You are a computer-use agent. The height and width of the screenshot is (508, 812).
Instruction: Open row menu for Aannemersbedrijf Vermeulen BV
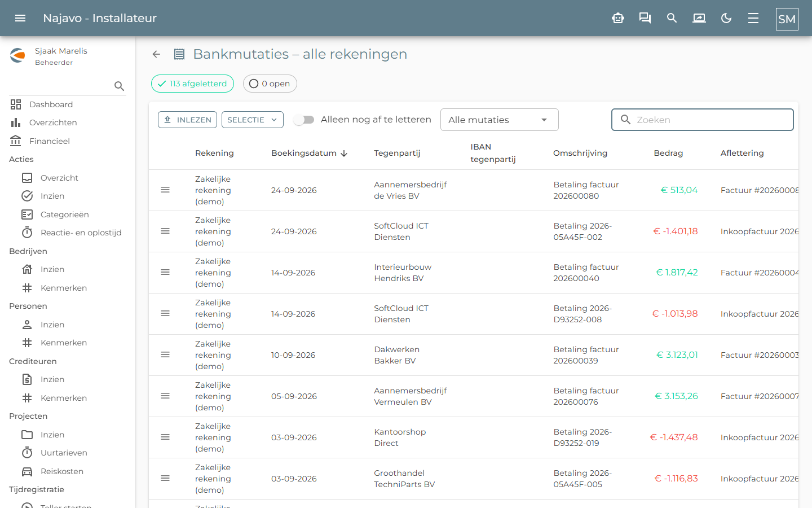tap(165, 396)
